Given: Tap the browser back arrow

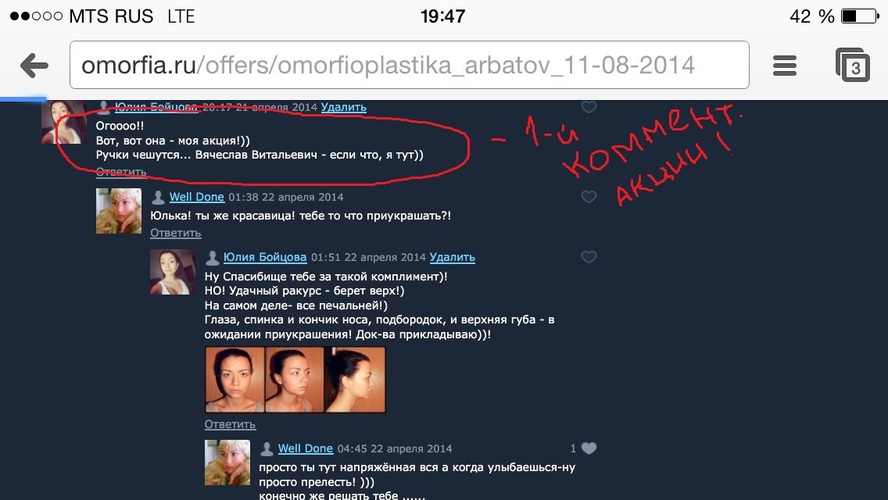Looking at the screenshot, I should (x=34, y=66).
